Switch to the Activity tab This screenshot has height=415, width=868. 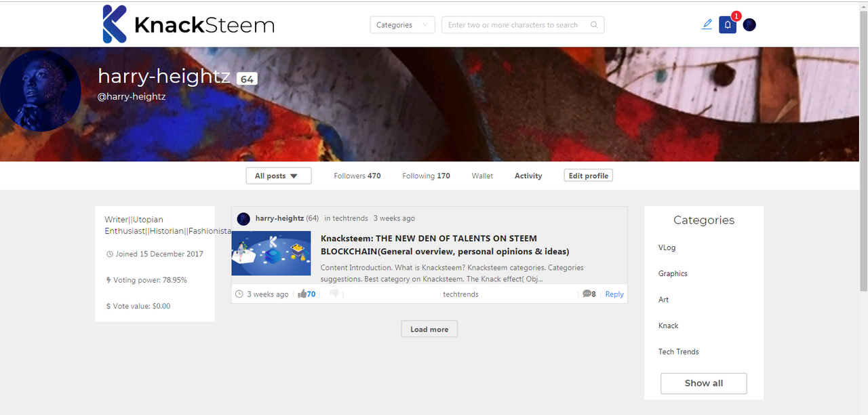(x=528, y=176)
